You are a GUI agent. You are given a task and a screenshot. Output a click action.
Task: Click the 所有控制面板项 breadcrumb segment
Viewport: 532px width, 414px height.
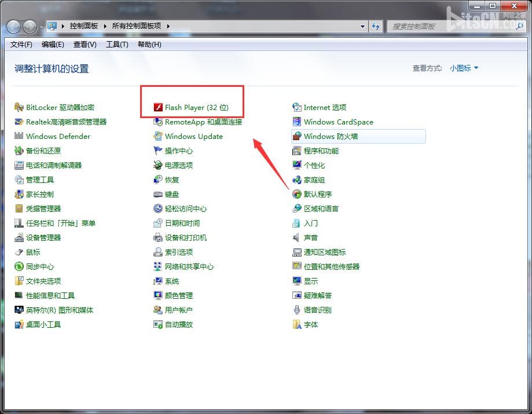coord(137,26)
